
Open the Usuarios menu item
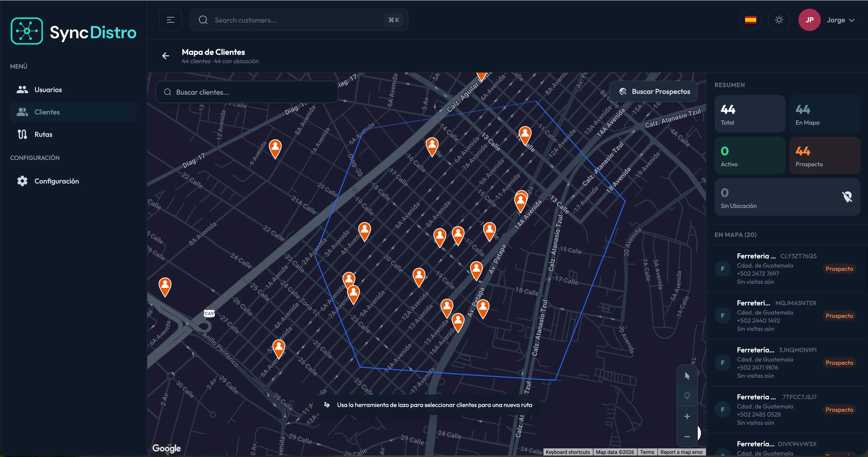coord(73,90)
